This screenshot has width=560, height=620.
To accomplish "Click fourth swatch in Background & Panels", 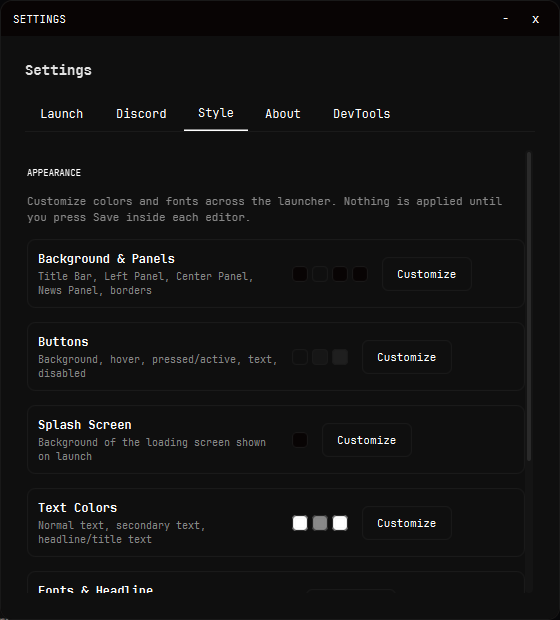I will pos(360,274).
